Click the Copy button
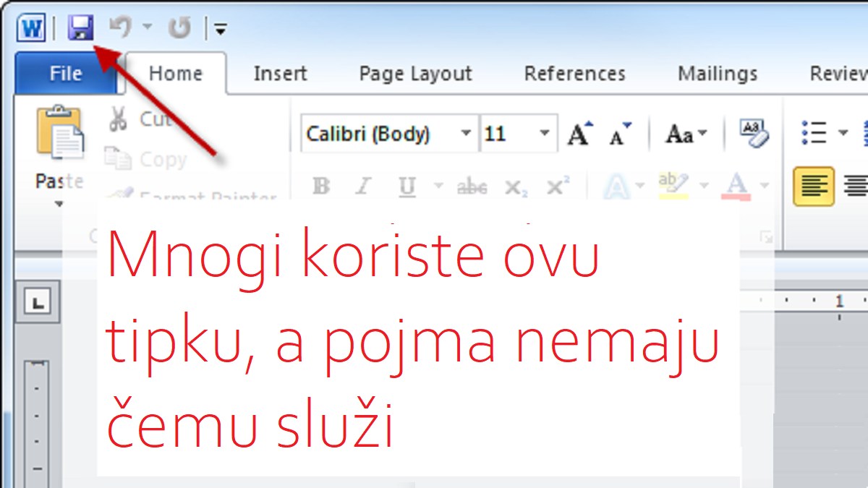This screenshot has width=868, height=488. coord(145,159)
